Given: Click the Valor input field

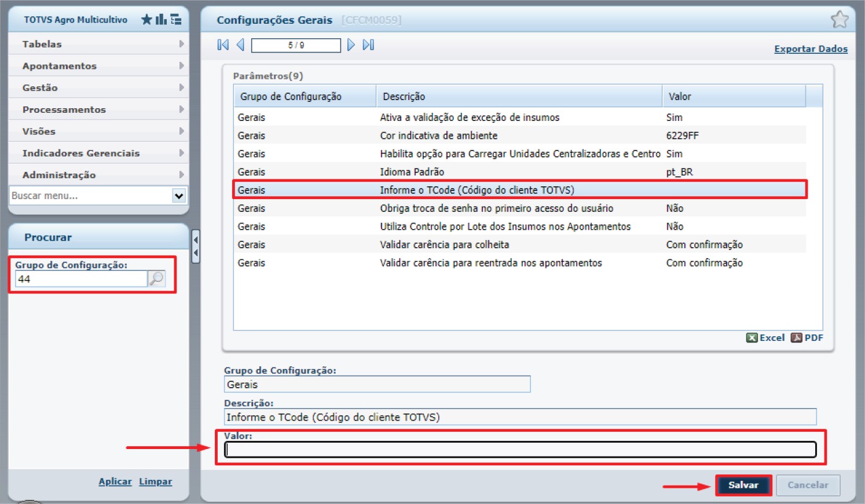Looking at the screenshot, I should click(x=520, y=450).
